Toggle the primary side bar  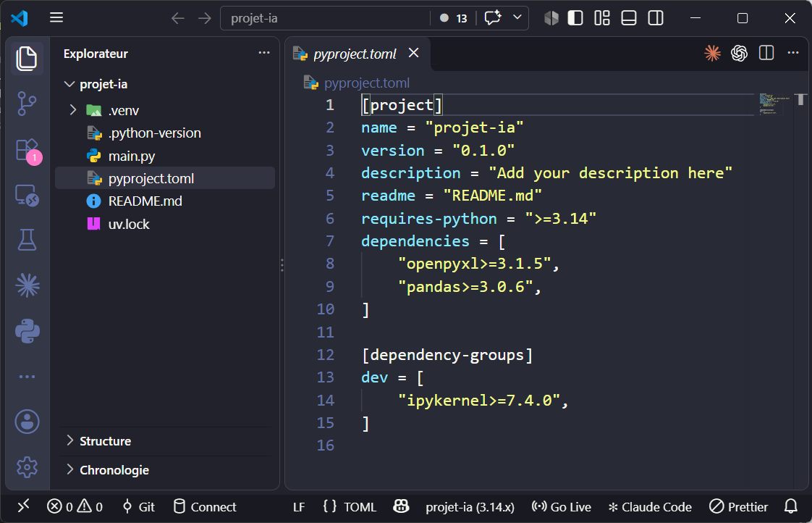point(575,18)
